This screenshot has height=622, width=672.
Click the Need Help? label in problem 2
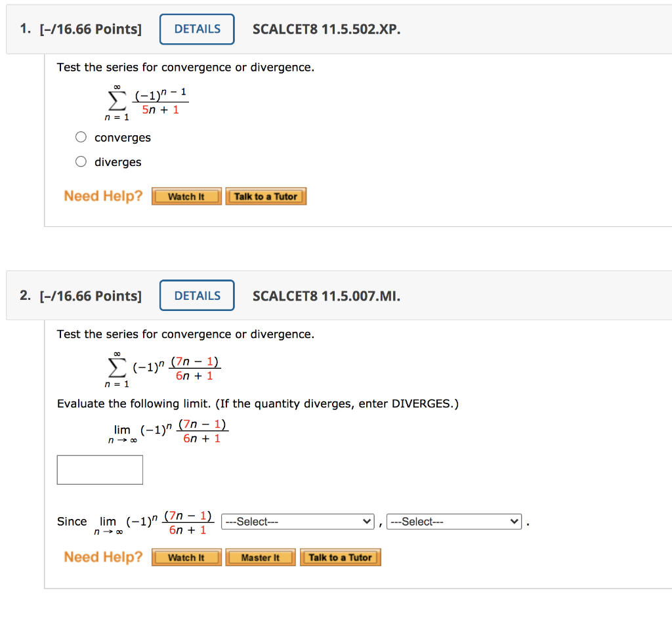[103, 557]
